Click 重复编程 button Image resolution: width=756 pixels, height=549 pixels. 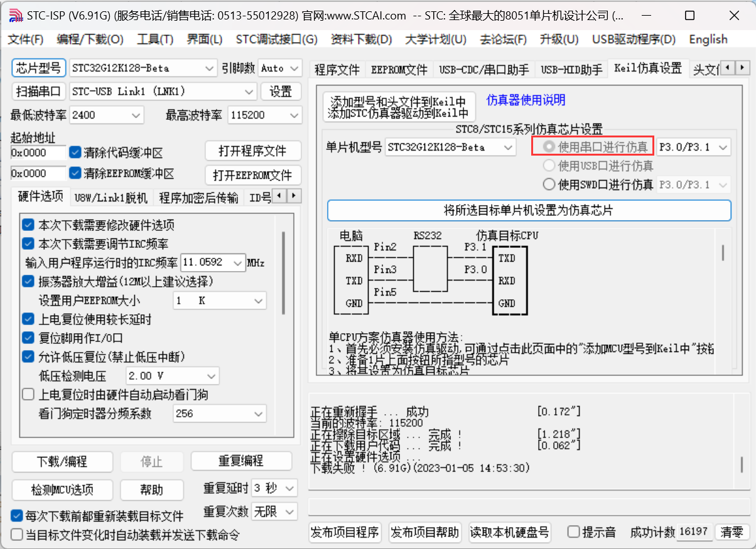(x=241, y=461)
